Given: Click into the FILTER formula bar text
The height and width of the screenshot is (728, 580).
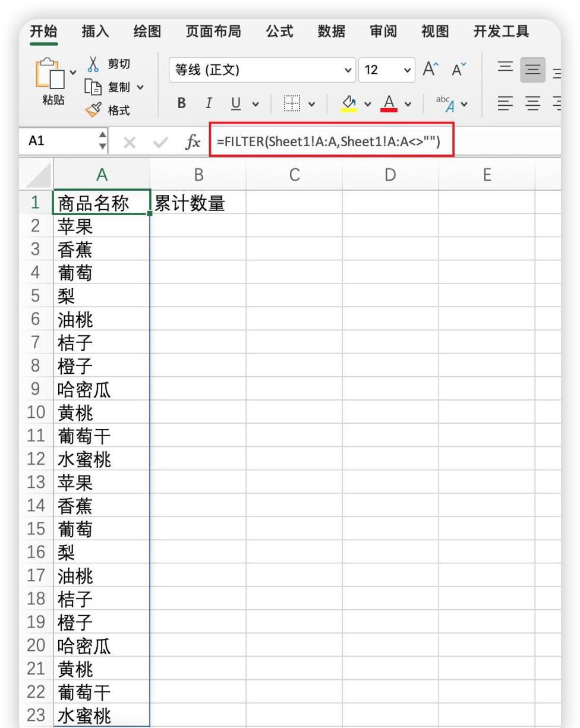Looking at the screenshot, I should coord(328,141).
